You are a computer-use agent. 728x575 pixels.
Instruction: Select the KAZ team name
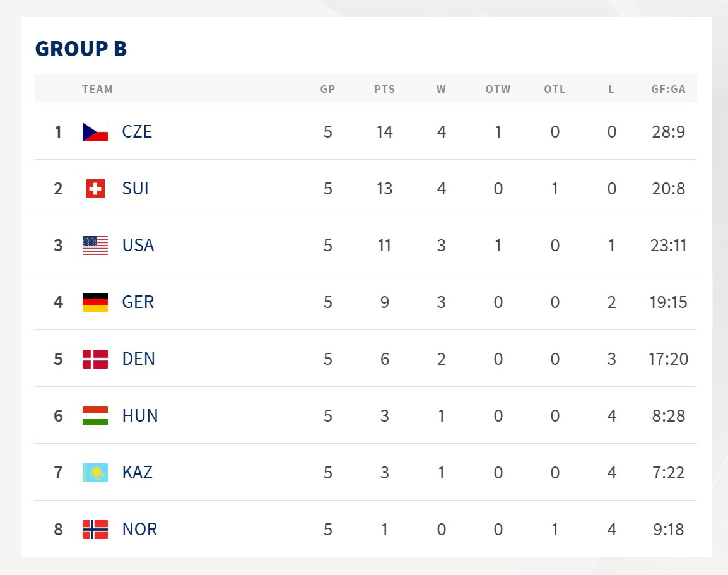pos(138,473)
